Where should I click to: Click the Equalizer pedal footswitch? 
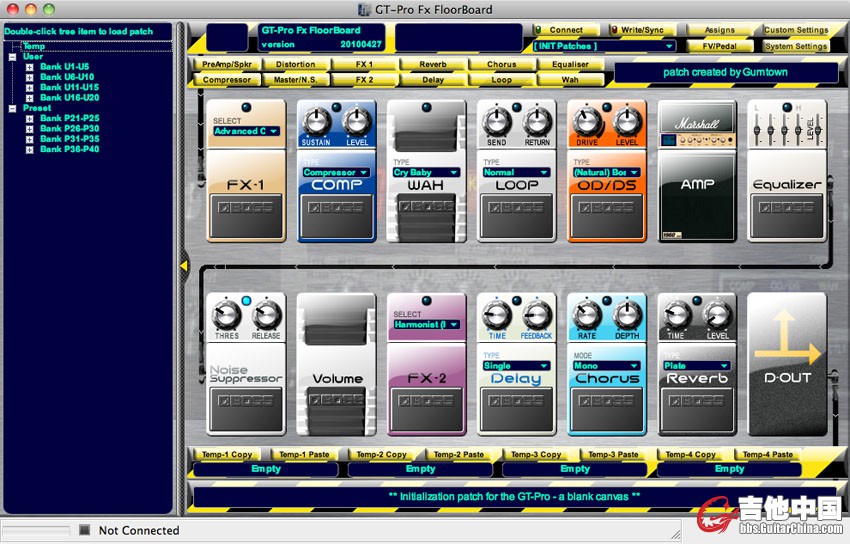[787, 217]
